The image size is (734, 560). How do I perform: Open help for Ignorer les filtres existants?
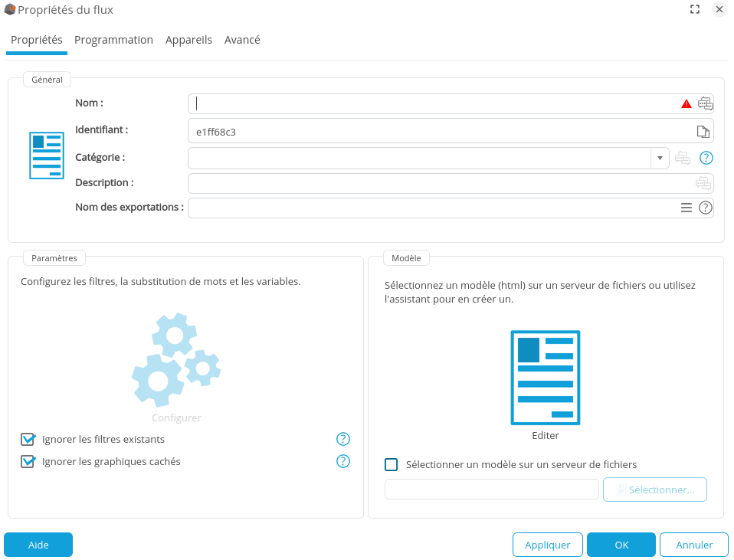click(343, 439)
